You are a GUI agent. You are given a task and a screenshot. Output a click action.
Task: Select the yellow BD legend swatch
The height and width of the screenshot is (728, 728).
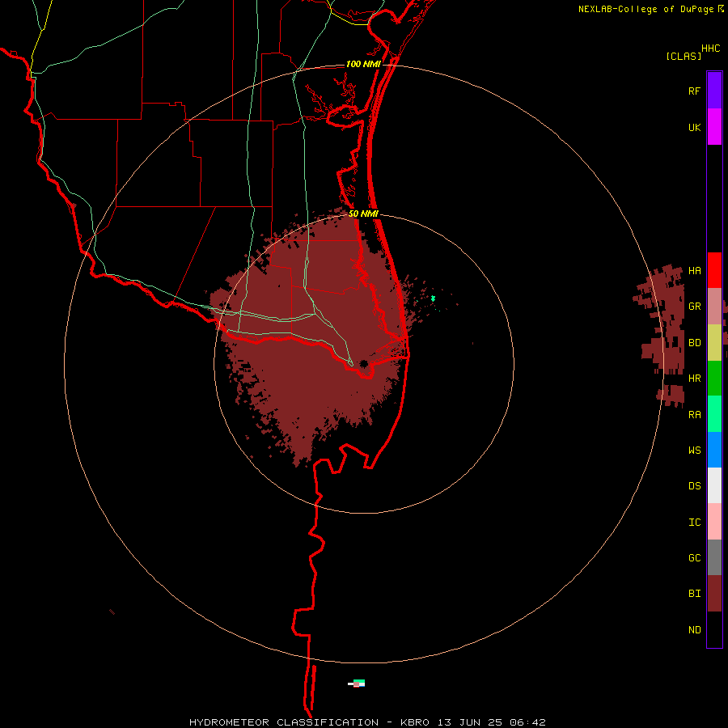[x=714, y=342]
